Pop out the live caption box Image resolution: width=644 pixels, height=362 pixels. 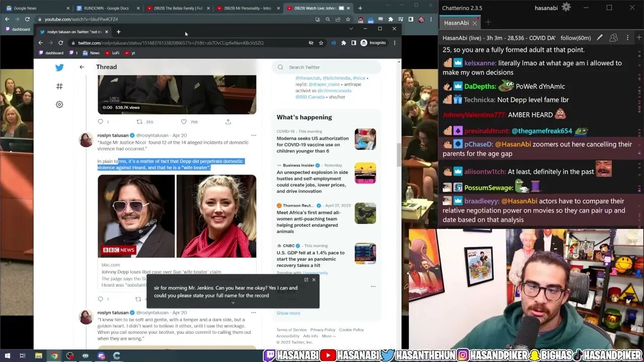coord(306,280)
